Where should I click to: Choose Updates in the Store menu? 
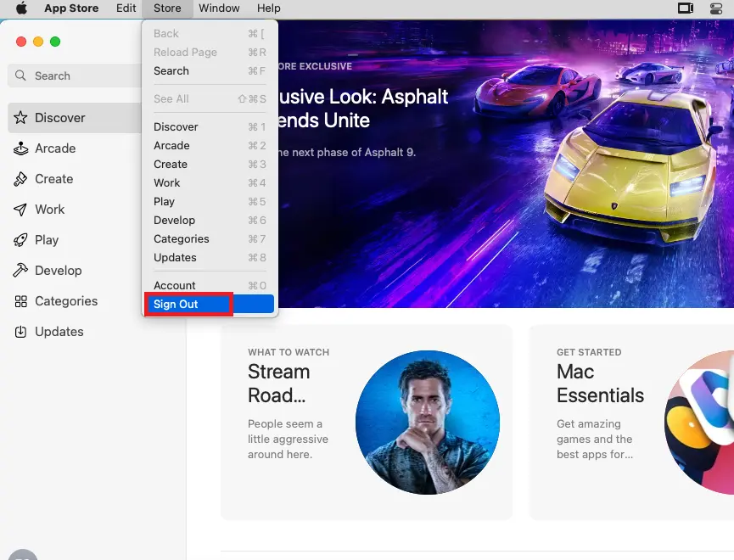210,258
